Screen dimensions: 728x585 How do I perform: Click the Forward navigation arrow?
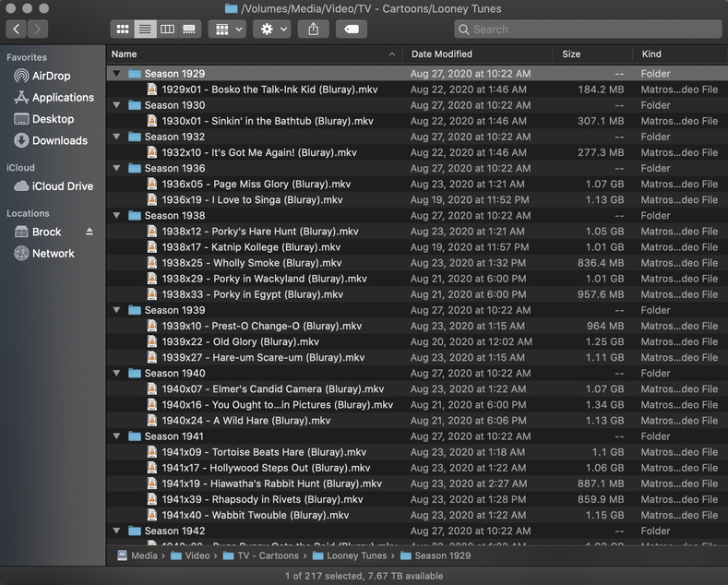(x=39, y=30)
